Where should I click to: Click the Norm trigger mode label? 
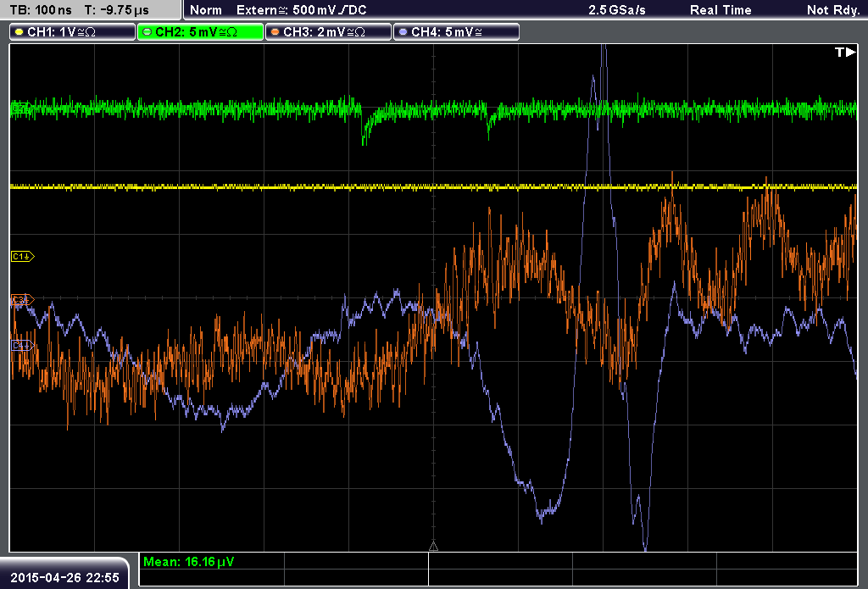pyautogui.click(x=206, y=10)
